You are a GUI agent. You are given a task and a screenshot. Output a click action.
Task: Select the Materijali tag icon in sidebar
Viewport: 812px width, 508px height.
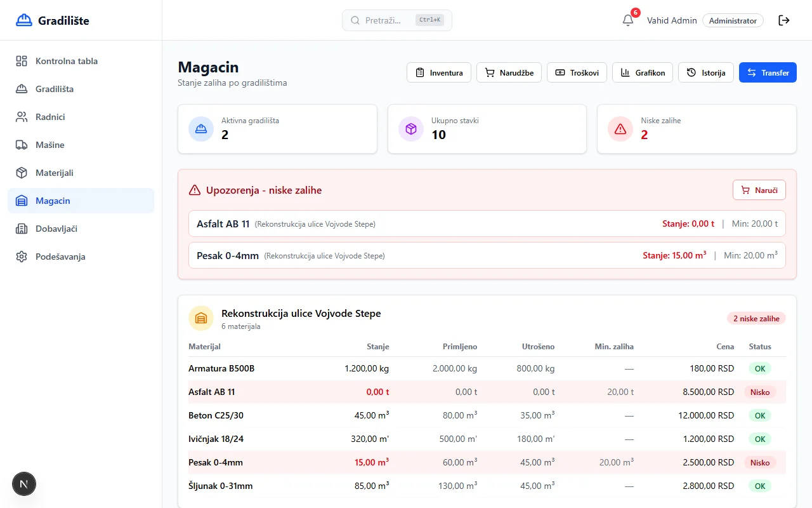coord(22,173)
